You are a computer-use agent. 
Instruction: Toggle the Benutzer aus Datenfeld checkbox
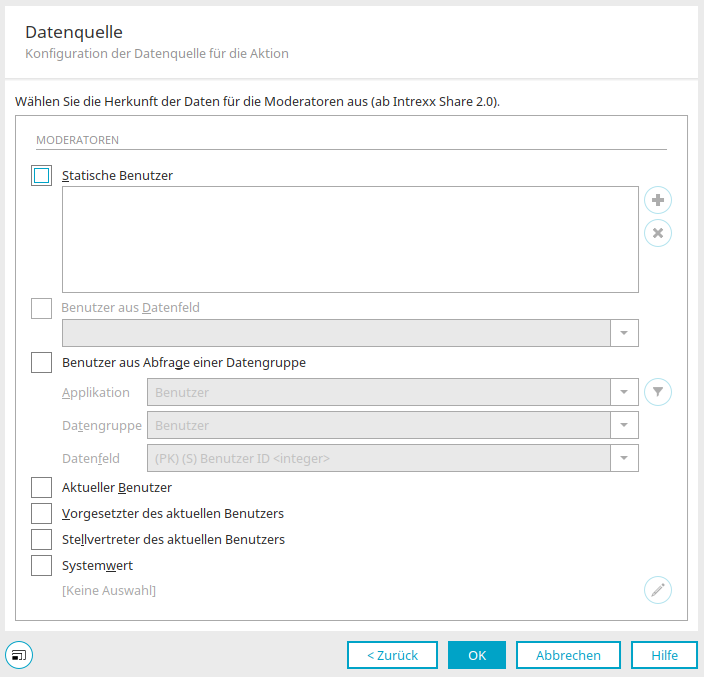pyautogui.click(x=41, y=308)
